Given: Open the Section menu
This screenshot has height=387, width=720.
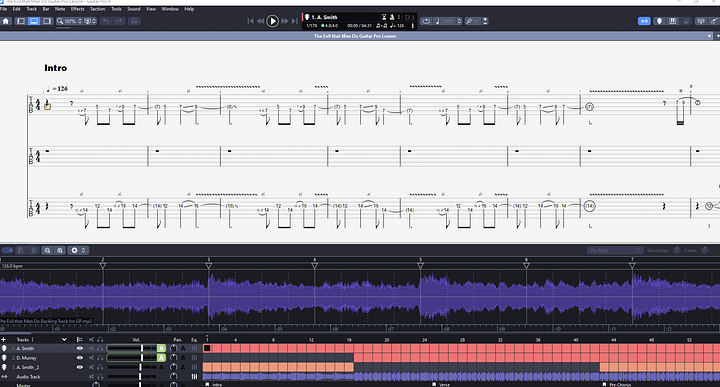Looking at the screenshot, I should (97, 9).
